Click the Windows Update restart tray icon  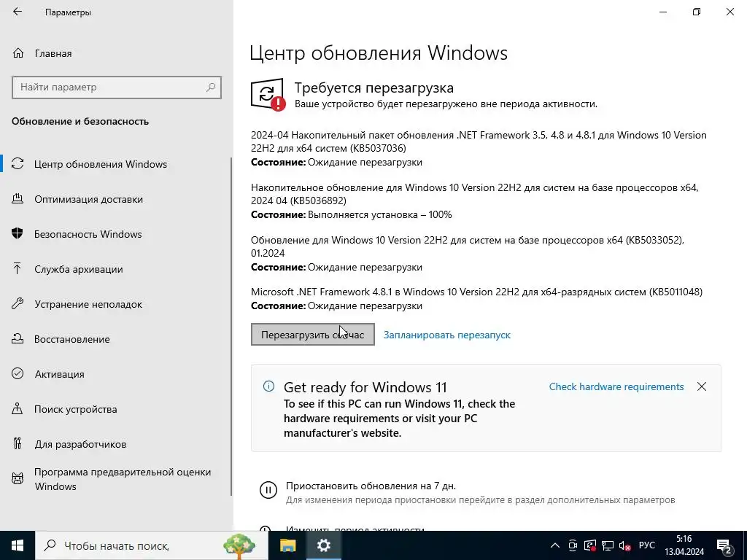pyautogui.click(x=590, y=545)
